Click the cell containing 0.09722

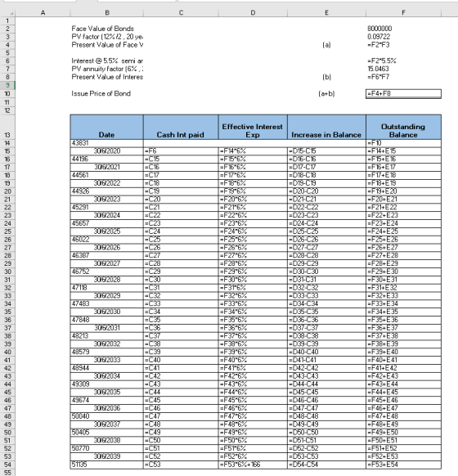click(404, 37)
